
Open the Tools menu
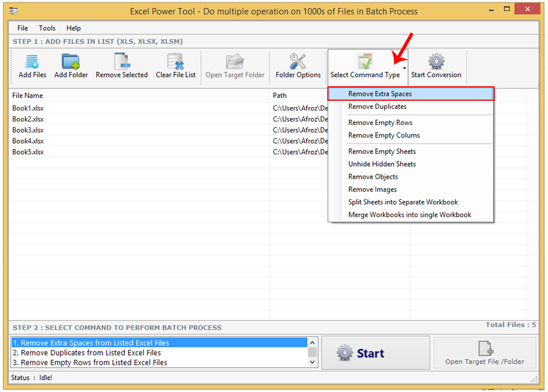(47, 28)
